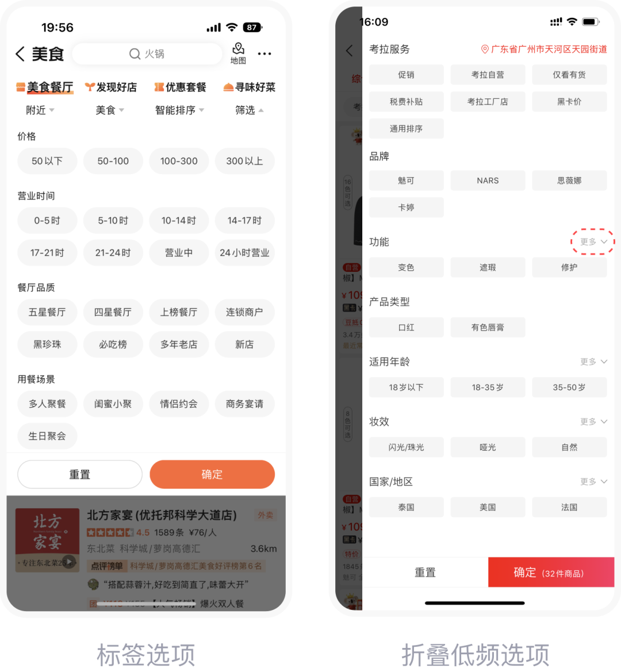Expand 更多 in the 国家/地区 section

click(x=593, y=482)
